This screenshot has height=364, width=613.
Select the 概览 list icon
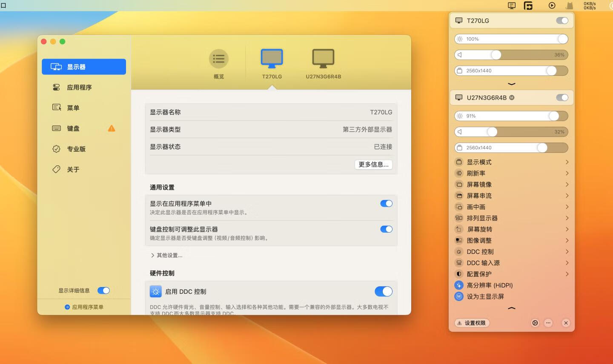pos(219,59)
